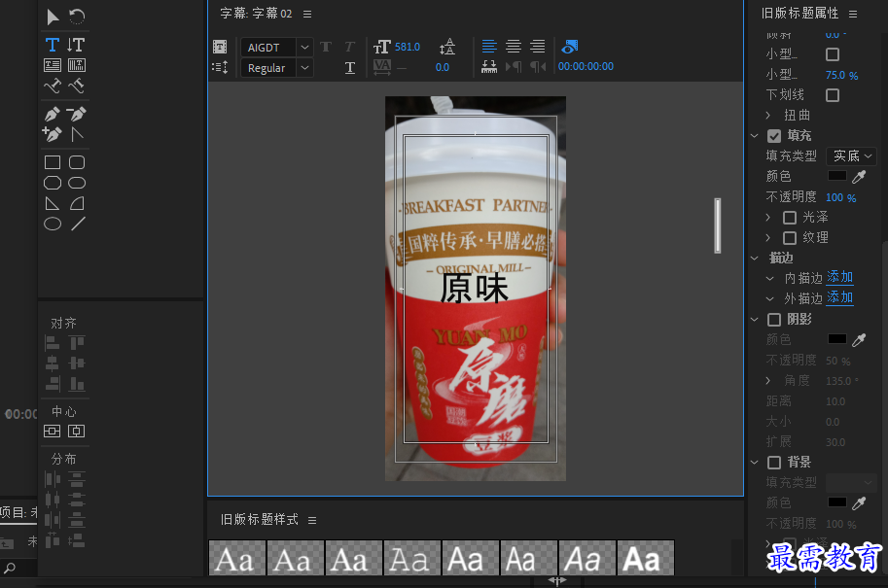This screenshot has height=588, width=888.
Task: Select the Convert Anchor Point tool
Action: 77,134
